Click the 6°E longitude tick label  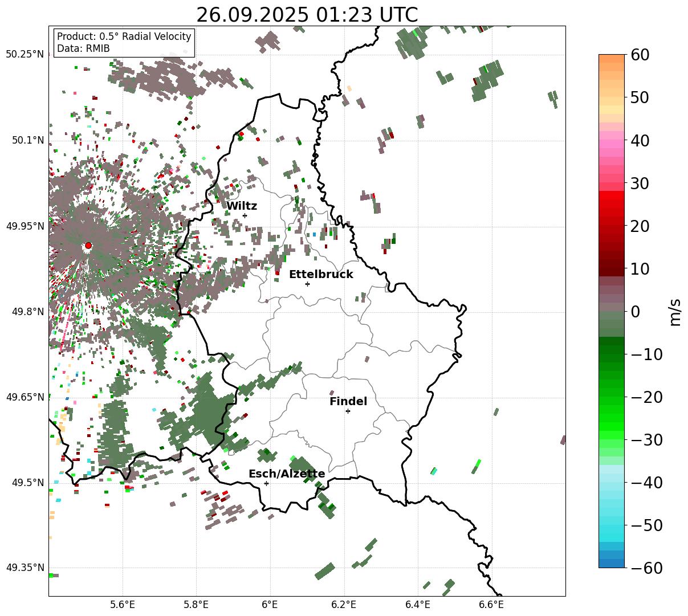270,604
